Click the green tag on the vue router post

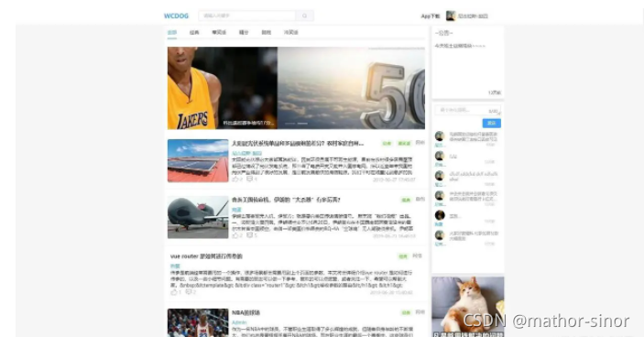coord(403,256)
